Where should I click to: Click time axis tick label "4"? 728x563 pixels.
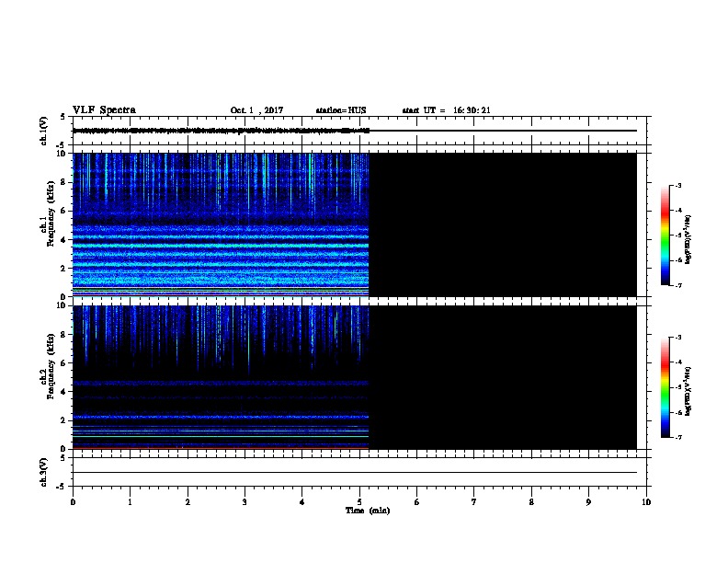point(302,502)
